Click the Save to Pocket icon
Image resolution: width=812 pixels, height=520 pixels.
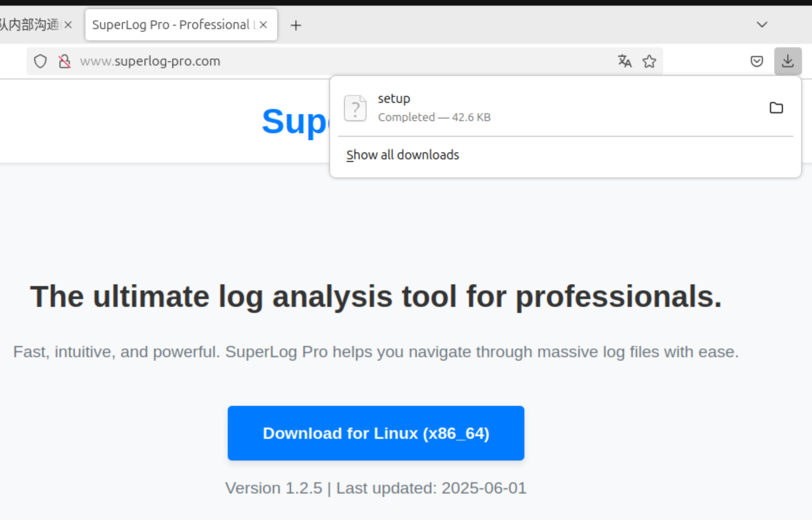[x=756, y=61]
